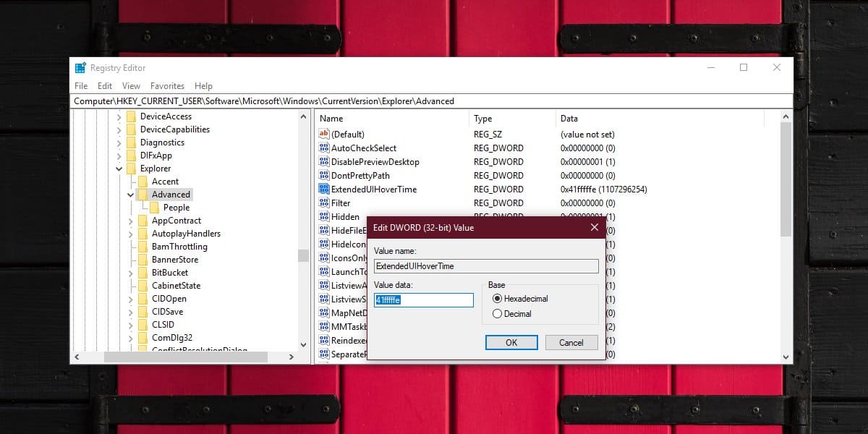
Task: Click the DontPrettyPath value icon
Action: (x=324, y=176)
